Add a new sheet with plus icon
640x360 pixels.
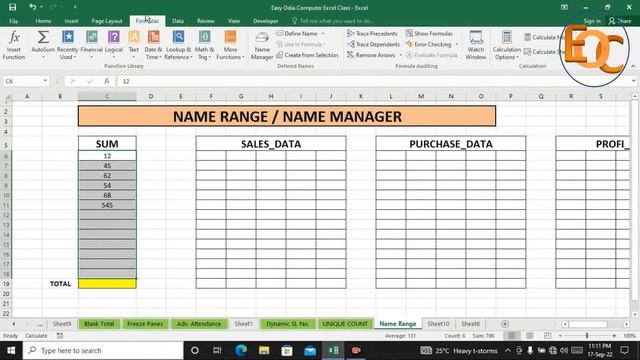[505, 324]
